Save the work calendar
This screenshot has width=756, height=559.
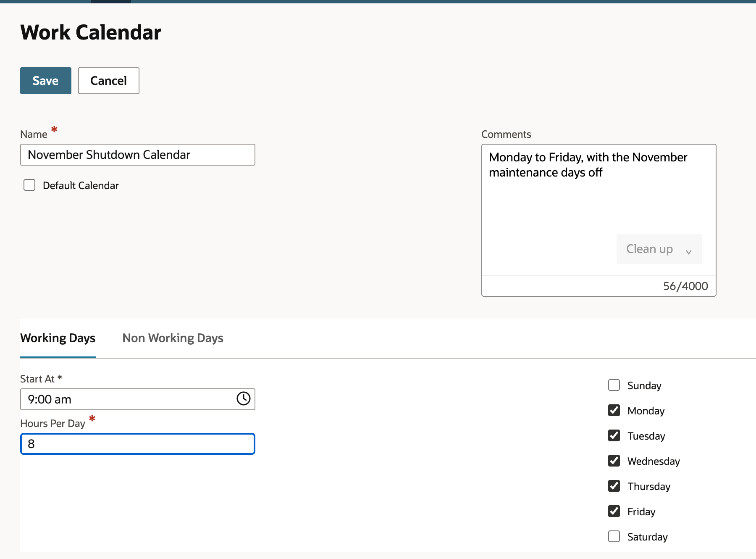(46, 81)
